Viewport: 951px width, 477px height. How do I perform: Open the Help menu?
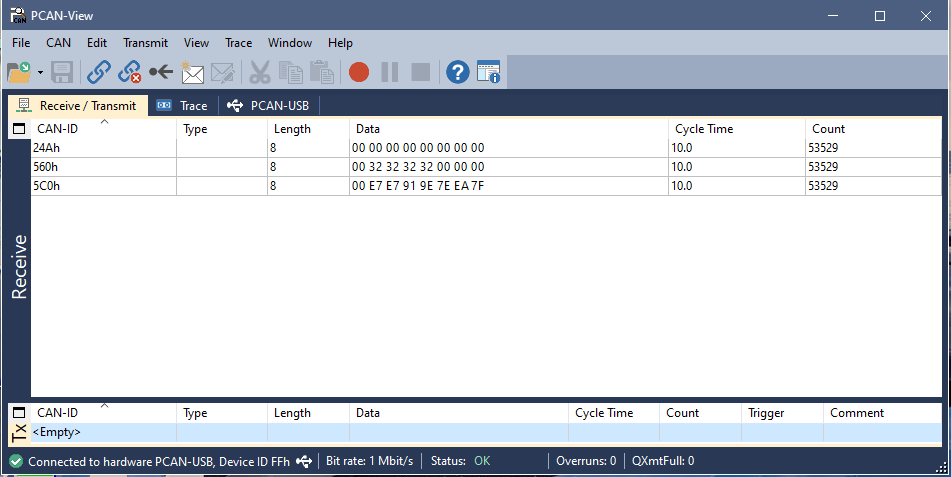(x=340, y=42)
